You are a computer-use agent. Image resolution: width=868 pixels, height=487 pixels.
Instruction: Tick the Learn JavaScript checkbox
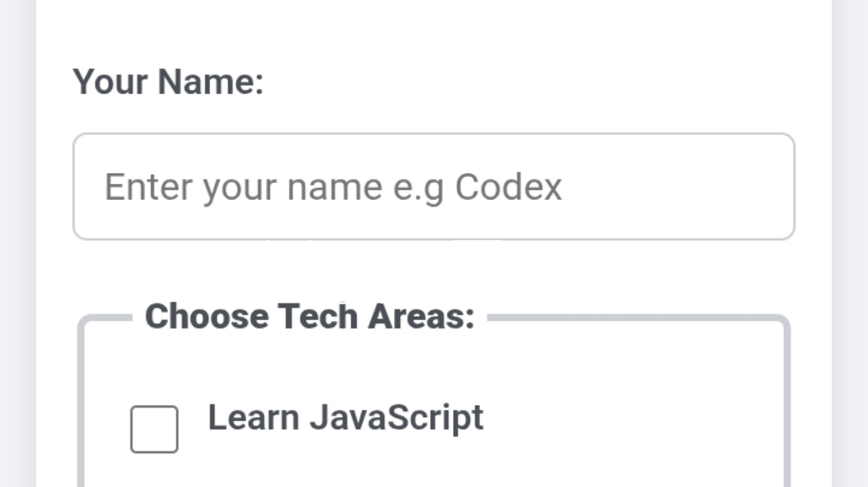[154, 429]
